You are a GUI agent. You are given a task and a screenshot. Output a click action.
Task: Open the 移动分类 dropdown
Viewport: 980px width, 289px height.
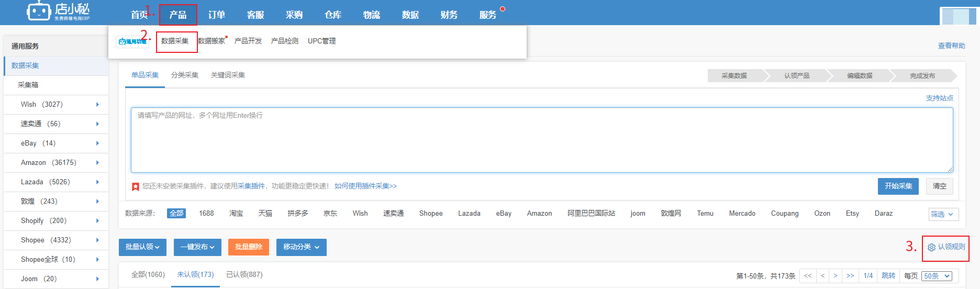coord(302,247)
